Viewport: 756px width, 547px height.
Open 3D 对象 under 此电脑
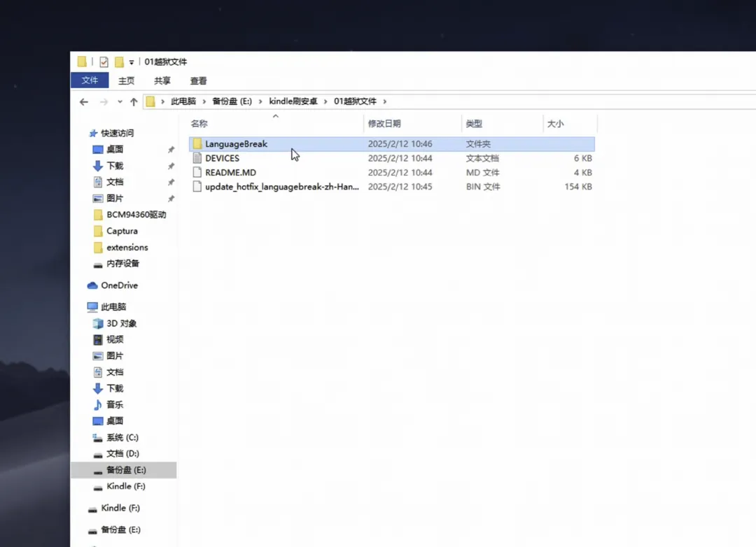(122, 323)
